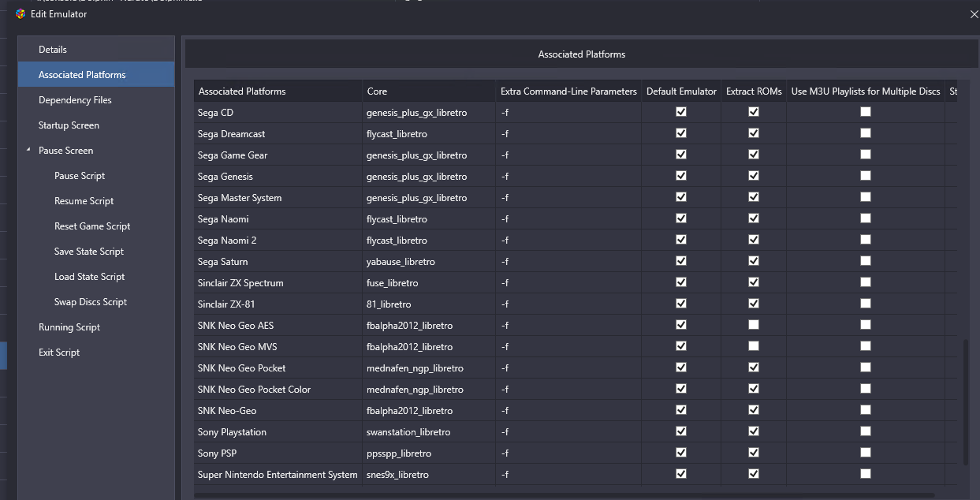Sort by Extra Command-Line Parameters header

(x=568, y=91)
